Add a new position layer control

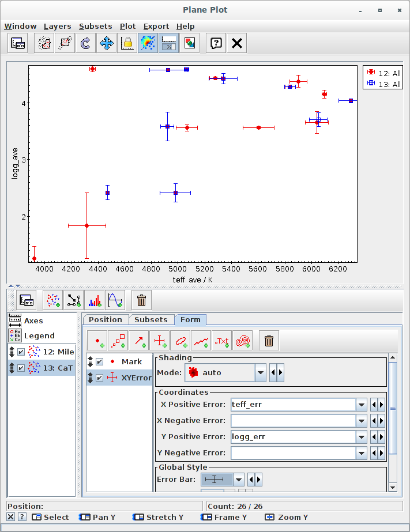[53, 300]
